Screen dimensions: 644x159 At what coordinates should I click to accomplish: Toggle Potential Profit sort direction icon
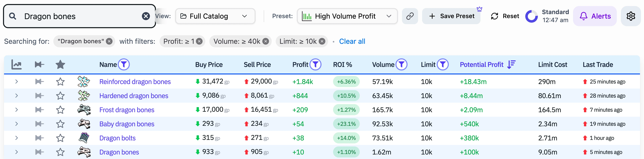coord(511,65)
